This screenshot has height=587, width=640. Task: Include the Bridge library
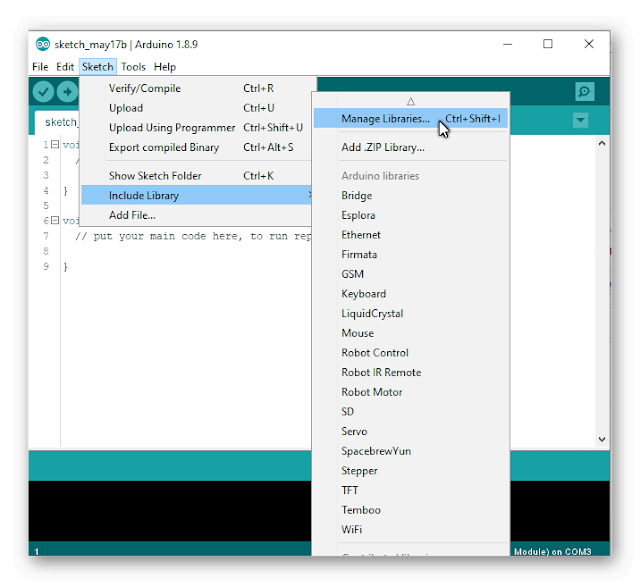pyautogui.click(x=410, y=195)
